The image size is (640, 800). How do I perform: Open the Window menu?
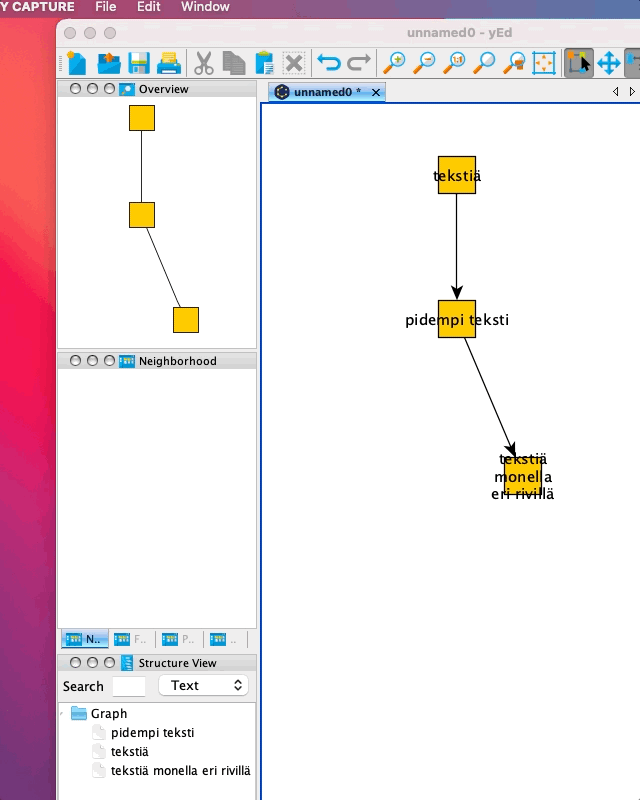pos(205,7)
